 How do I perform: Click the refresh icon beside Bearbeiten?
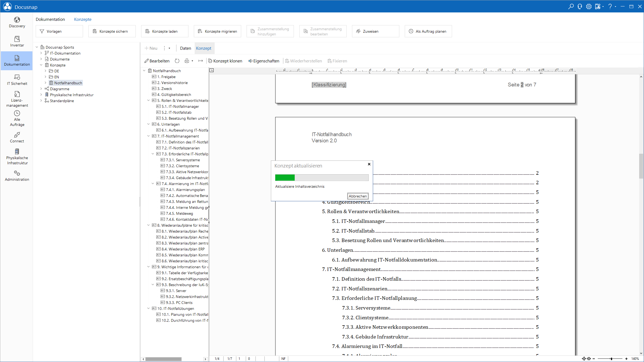177,61
